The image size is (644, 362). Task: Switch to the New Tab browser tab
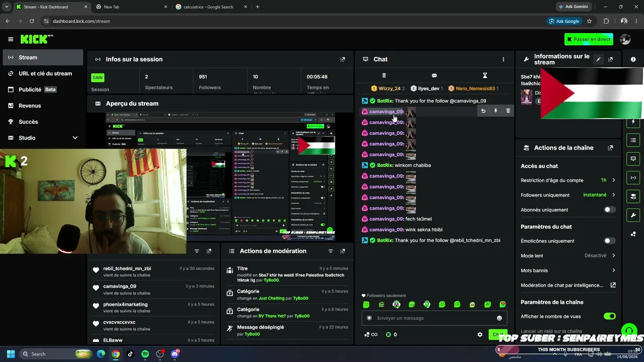131,7
